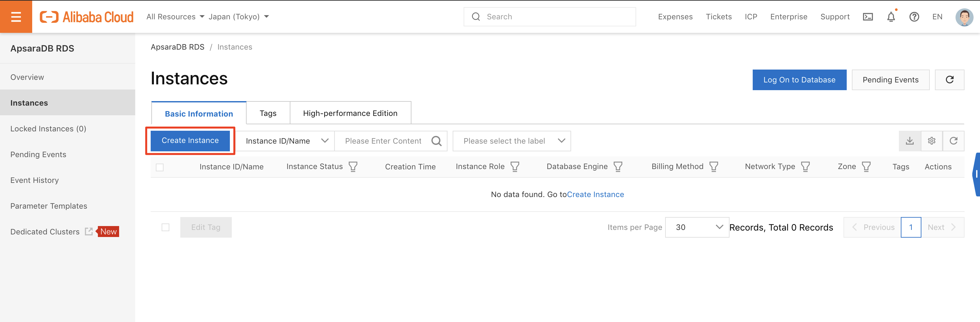The width and height of the screenshot is (980, 322).
Task: Filter by Database Engine funnel
Action: pyautogui.click(x=618, y=167)
